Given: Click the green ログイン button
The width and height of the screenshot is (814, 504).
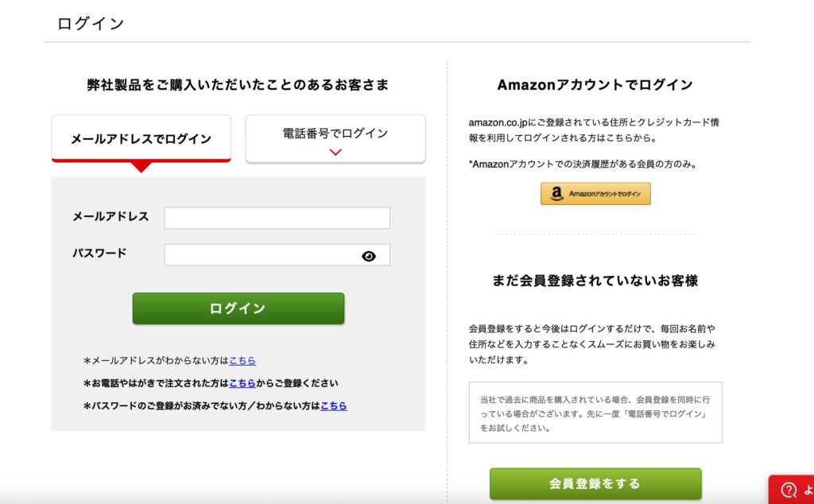Looking at the screenshot, I should (x=238, y=308).
